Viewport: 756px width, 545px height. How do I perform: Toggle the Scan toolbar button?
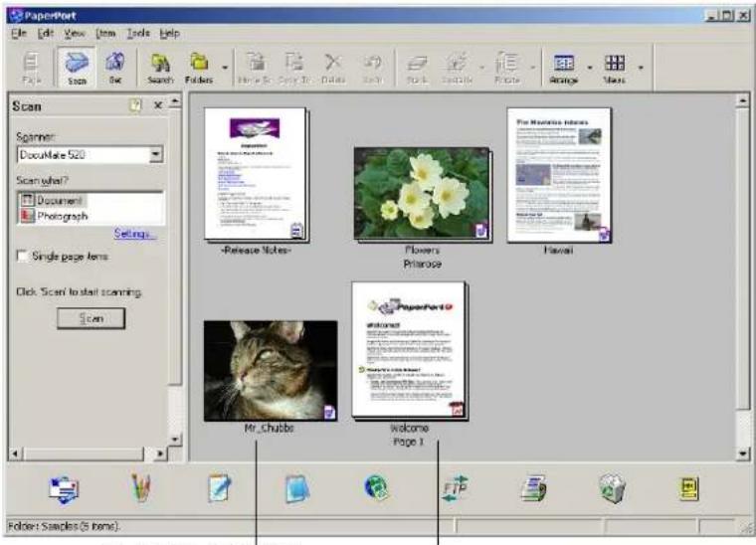[x=78, y=68]
